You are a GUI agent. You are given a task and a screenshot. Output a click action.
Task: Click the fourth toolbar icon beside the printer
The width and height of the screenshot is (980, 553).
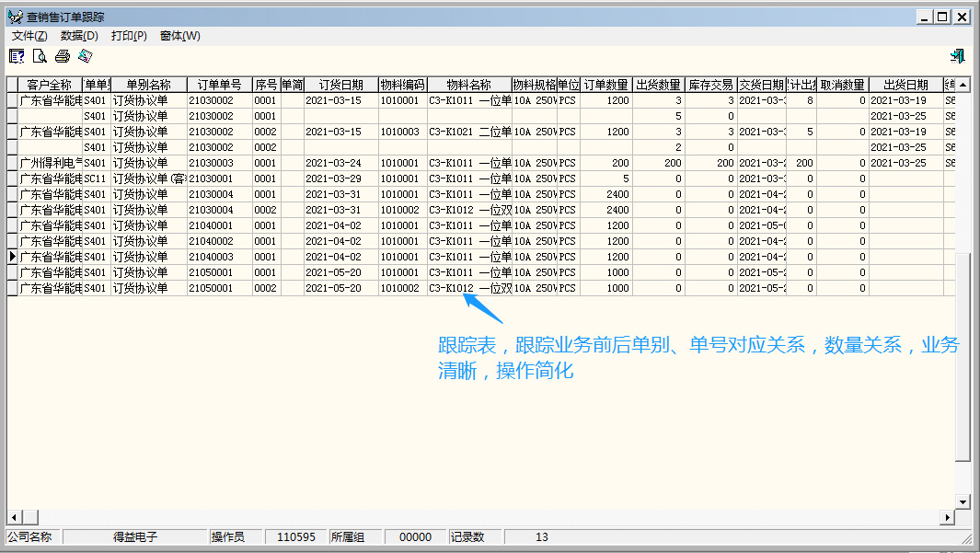(86, 57)
